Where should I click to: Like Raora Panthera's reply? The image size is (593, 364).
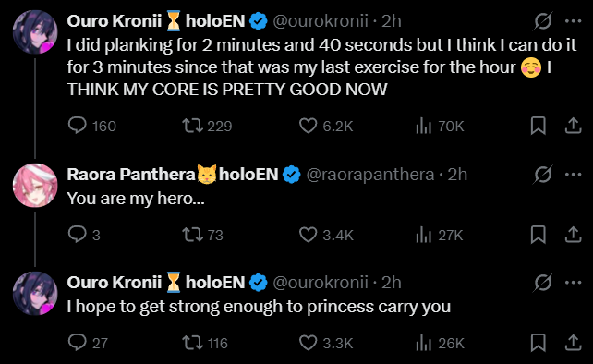coord(308,235)
